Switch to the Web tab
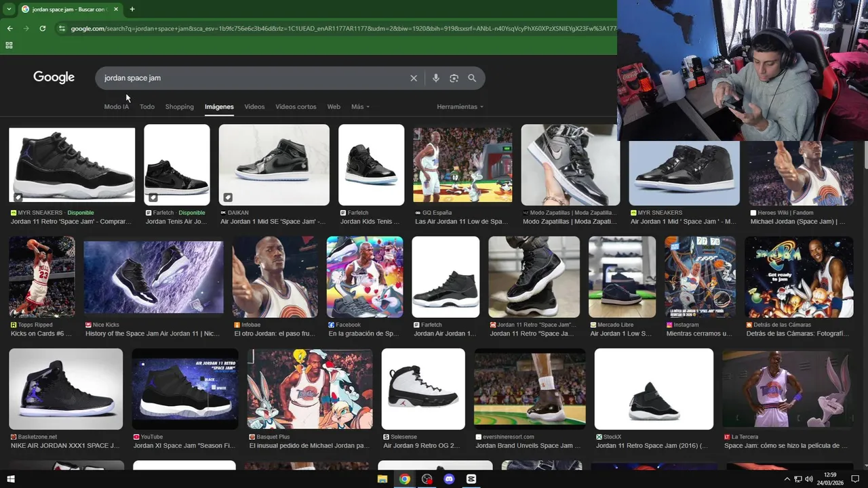 coord(334,106)
